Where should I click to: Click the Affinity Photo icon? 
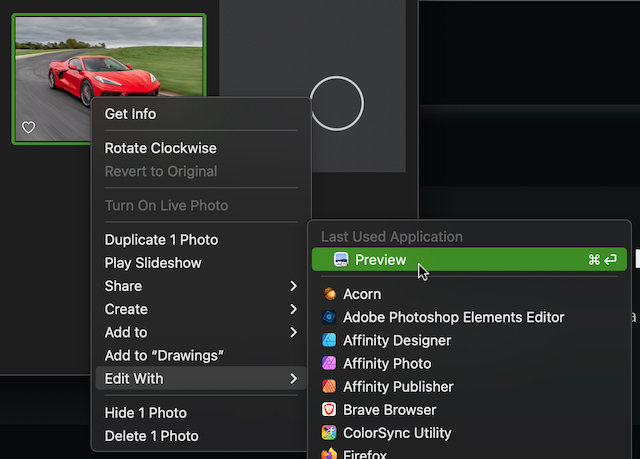329,363
